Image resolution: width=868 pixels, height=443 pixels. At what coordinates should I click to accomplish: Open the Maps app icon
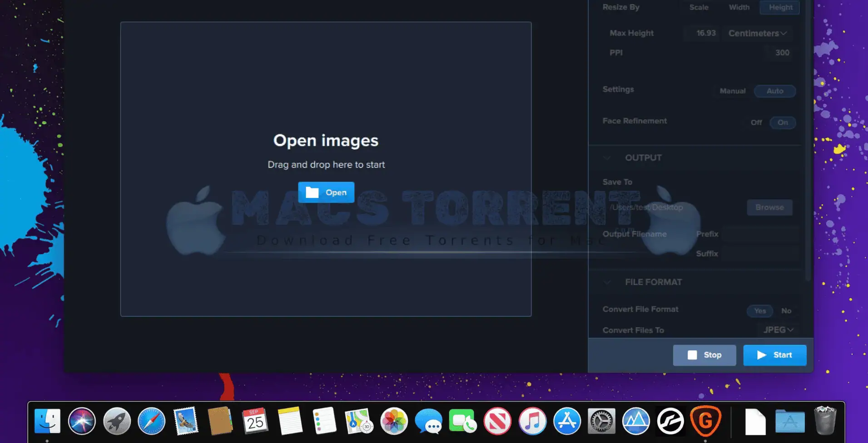(359, 421)
